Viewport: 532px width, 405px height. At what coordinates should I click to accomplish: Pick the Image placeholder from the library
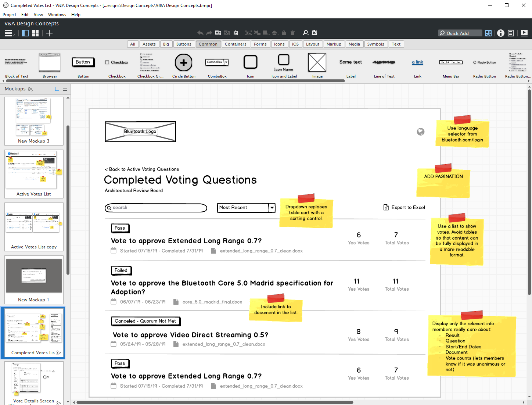[317, 66]
